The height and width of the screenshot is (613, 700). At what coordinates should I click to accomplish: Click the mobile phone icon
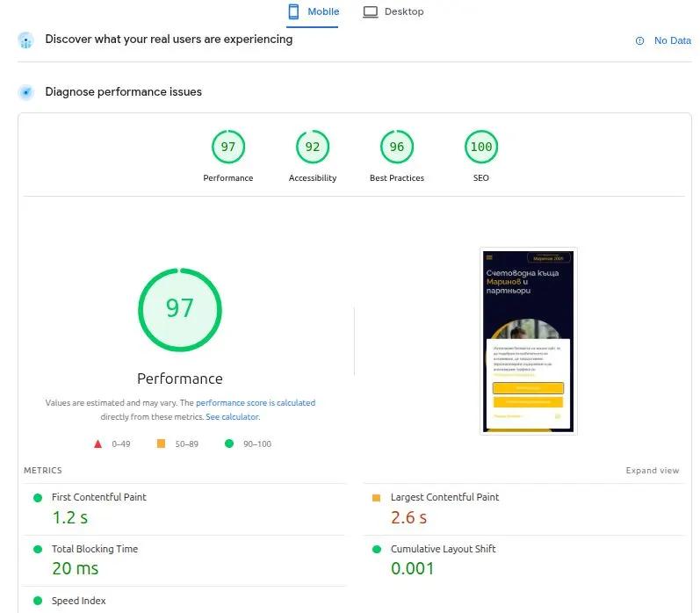tap(293, 11)
